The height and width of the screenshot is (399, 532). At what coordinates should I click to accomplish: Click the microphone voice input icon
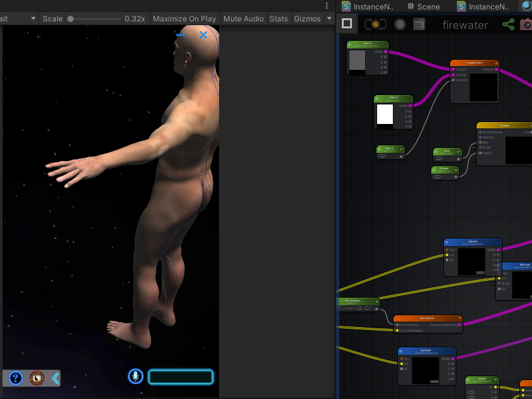click(135, 376)
